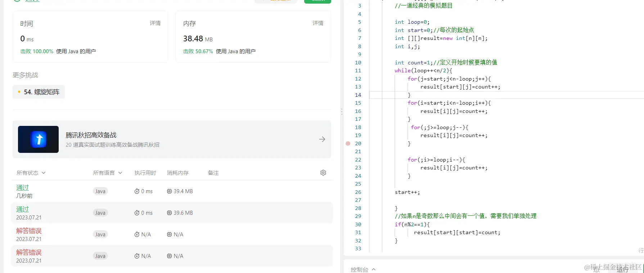Click the Java tag in the 39.6 MB row
644x273 pixels.
tap(100, 213)
